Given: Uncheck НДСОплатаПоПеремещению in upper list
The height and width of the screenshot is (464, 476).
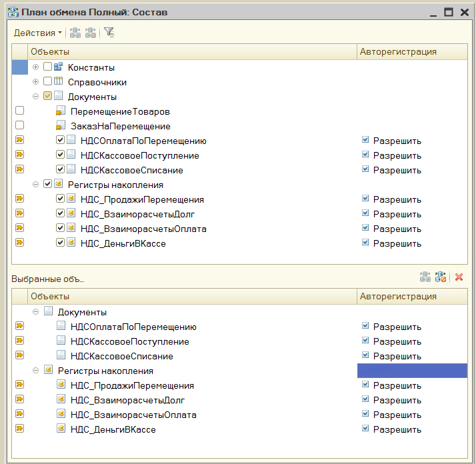Looking at the screenshot, I should [60, 140].
